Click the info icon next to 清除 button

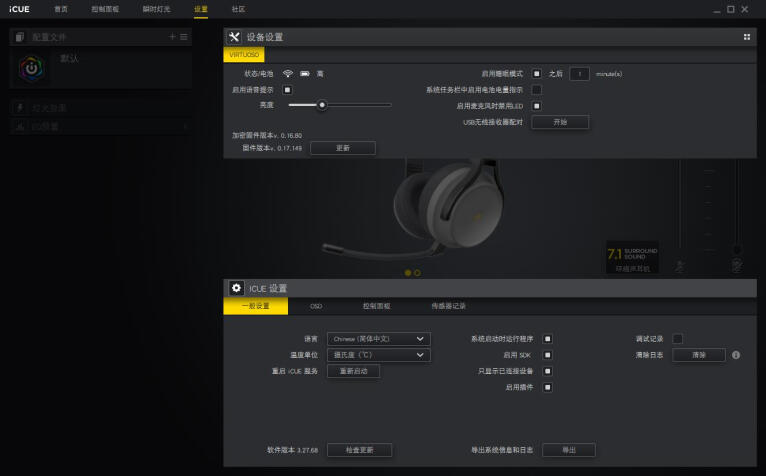735,355
